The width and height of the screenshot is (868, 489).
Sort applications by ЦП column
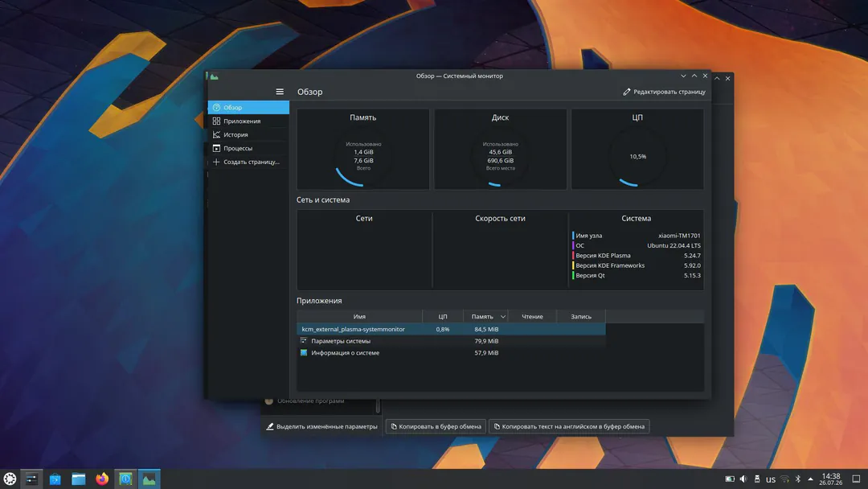(442, 317)
